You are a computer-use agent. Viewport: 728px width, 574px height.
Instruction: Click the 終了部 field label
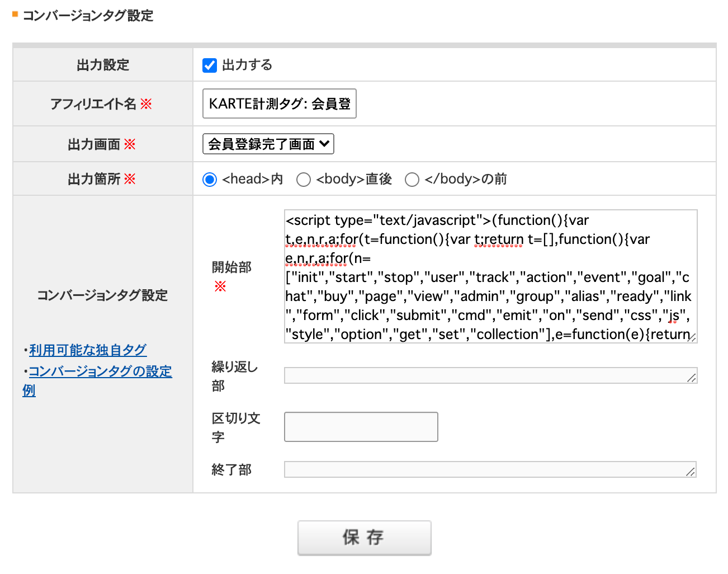[x=231, y=470]
